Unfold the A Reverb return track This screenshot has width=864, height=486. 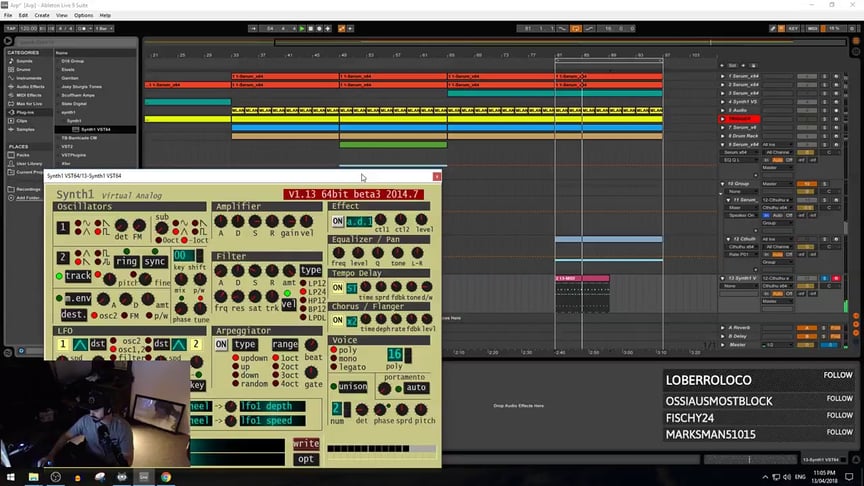pyautogui.click(x=722, y=327)
